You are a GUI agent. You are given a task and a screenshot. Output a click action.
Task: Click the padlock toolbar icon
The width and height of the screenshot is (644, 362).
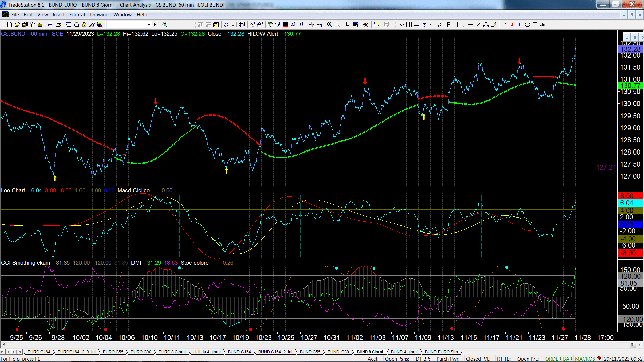(x=84, y=25)
